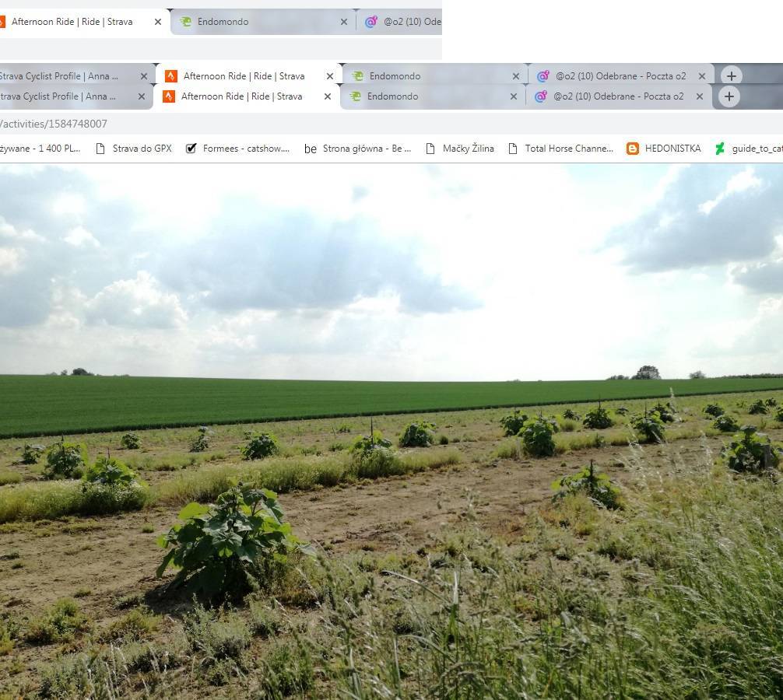
Task: Click Strava favicon in the topmost tab strip
Action: coord(2,22)
